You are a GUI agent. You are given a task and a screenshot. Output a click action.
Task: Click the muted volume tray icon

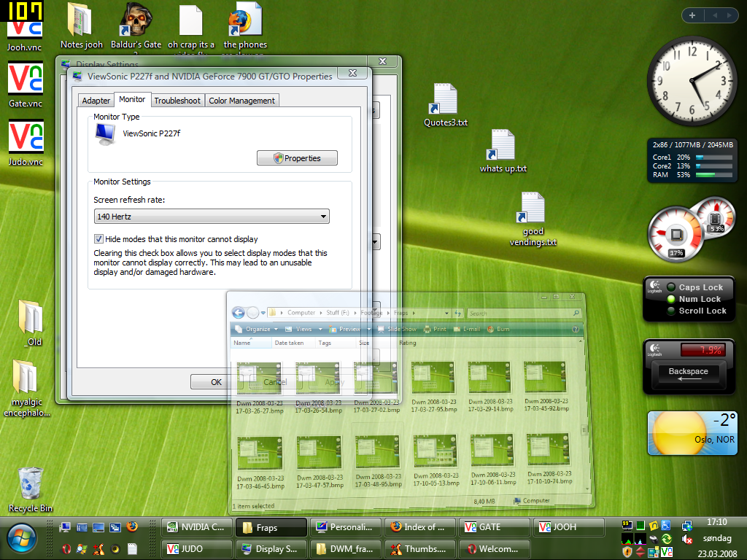686,539
